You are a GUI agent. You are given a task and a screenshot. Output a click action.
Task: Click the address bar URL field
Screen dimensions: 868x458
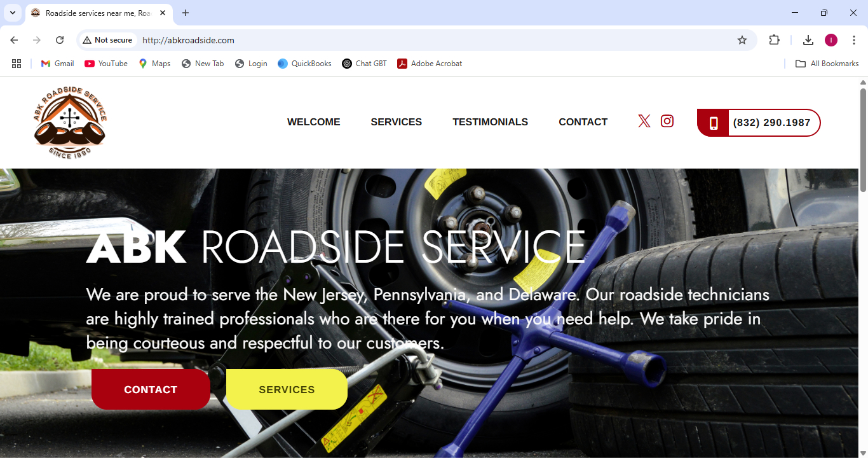[432, 40]
